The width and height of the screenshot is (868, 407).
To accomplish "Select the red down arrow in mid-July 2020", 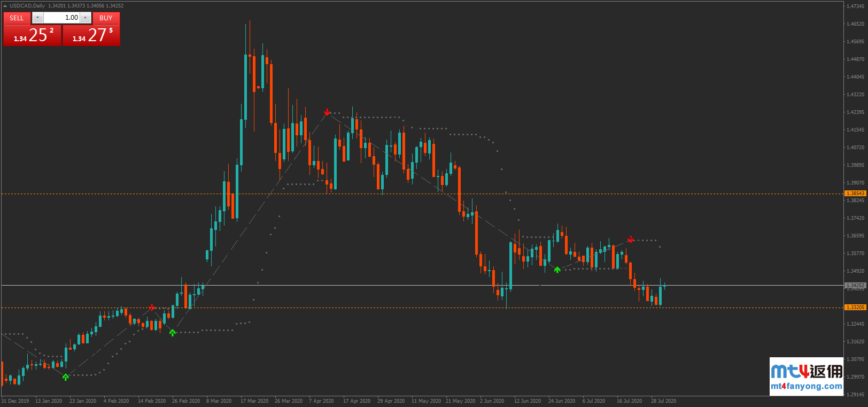I will 631,239.
